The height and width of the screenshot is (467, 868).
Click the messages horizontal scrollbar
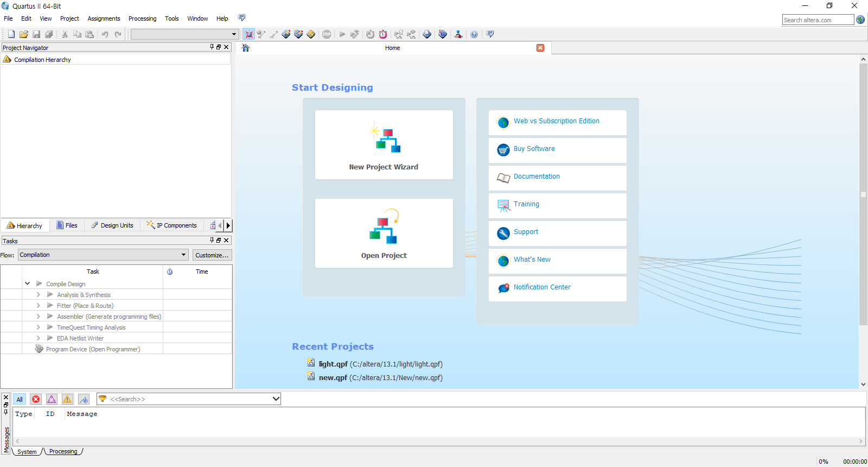pyautogui.click(x=439, y=441)
